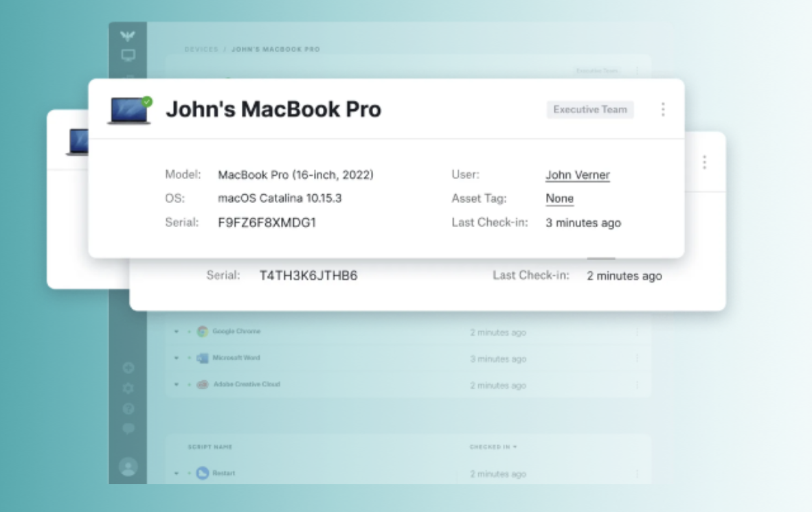Screen dimensions: 812x512
Task: Go to the Devices breadcrumb
Action: tap(201, 49)
